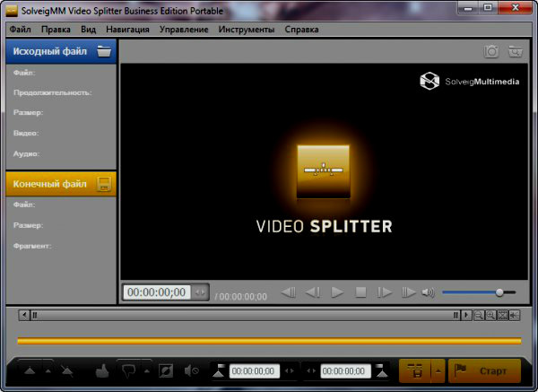The height and width of the screenshot is (392, 538).
Task: Click Продолжительность: label in source panel
Action: point(53,92)
